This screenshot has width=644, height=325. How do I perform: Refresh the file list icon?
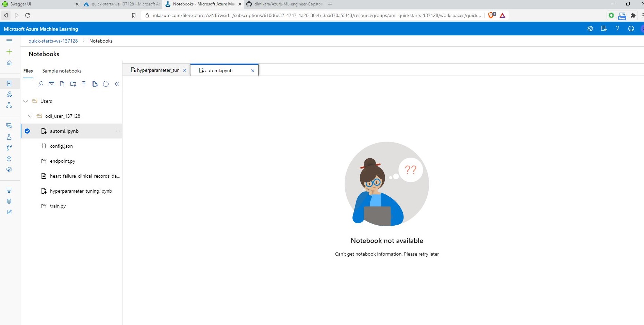click(106, 84)
